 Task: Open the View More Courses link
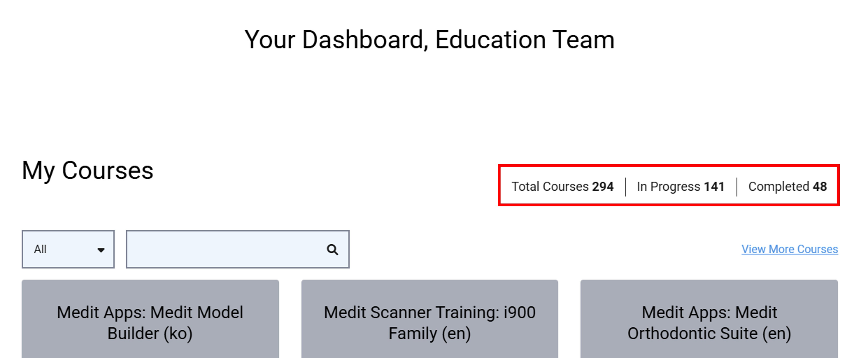[x=789, y=249]
